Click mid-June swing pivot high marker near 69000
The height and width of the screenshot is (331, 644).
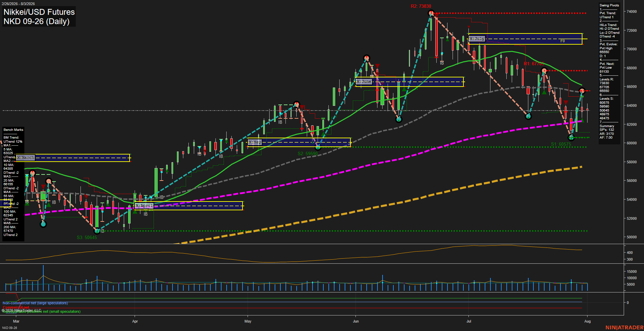pos(366,58)
